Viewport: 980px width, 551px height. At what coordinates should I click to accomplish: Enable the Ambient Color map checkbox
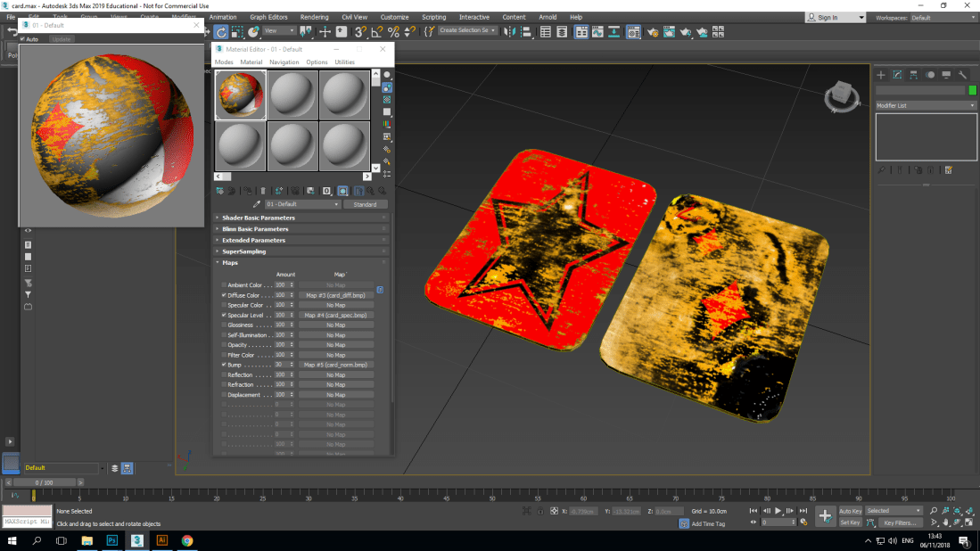[224, 285]
